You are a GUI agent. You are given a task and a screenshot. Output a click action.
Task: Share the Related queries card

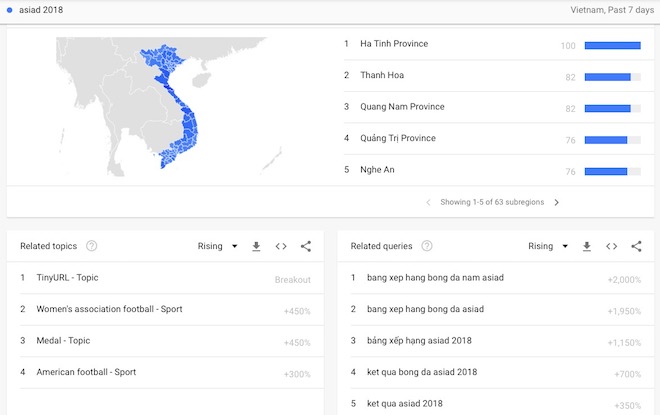636,246
